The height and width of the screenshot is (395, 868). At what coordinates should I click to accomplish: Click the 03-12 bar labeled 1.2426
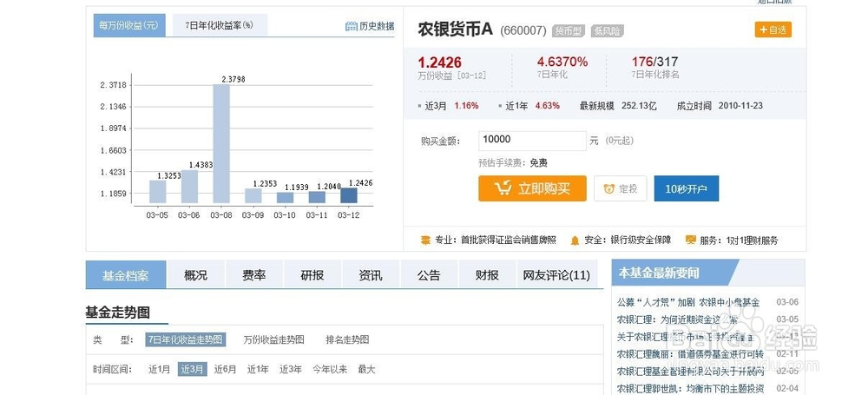coord(349,195)
